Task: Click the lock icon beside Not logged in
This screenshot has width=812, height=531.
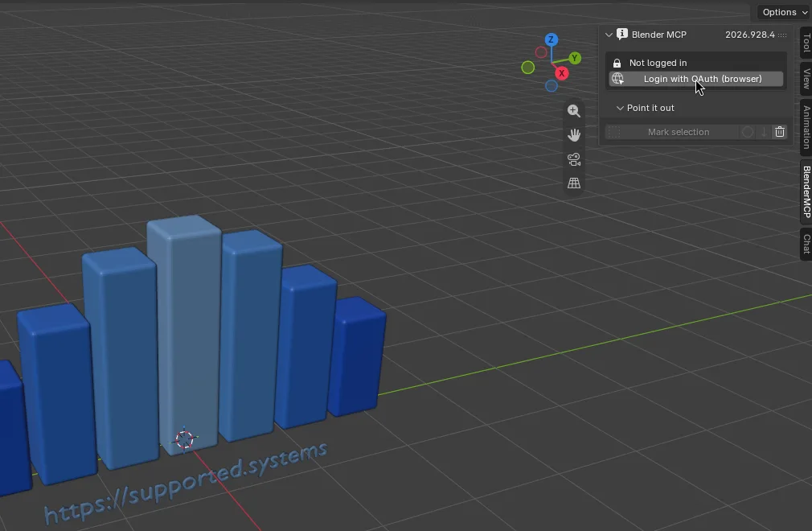Action: (617, 64)
